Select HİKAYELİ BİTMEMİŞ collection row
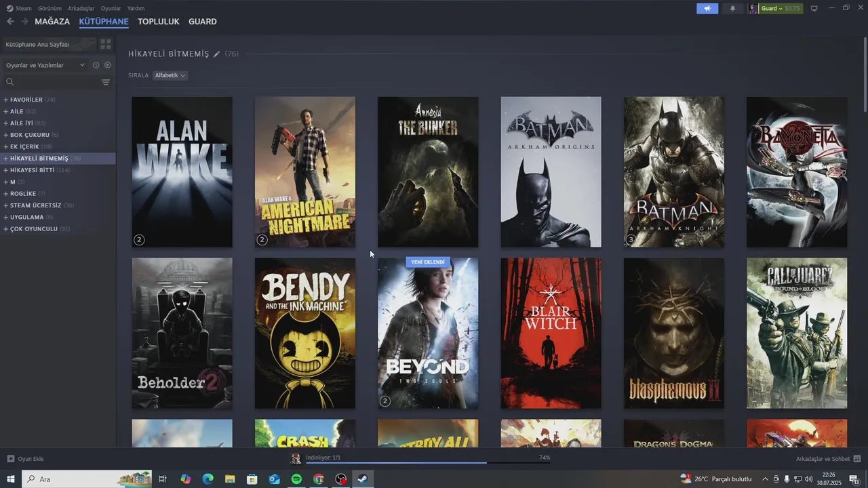 coord(58,159)
